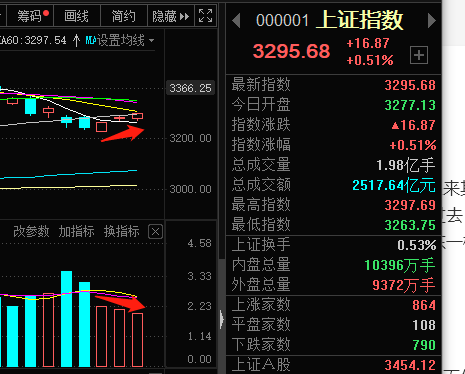The image size is (465, 374).
Task: Go to previous stock with left arrow
Action: [x=236, y=21]
